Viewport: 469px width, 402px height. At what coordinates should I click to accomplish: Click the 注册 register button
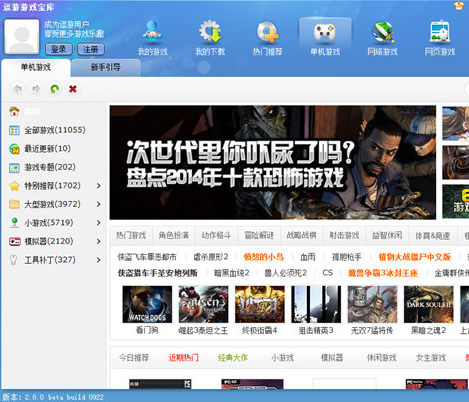tap(91, 49)
